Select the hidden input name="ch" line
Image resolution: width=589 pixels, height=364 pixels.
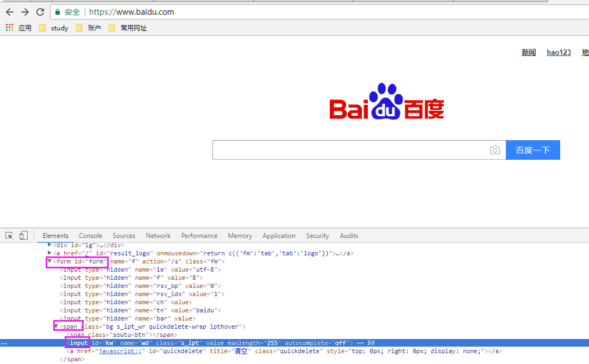pyautogui.click(x=126, y=303)
